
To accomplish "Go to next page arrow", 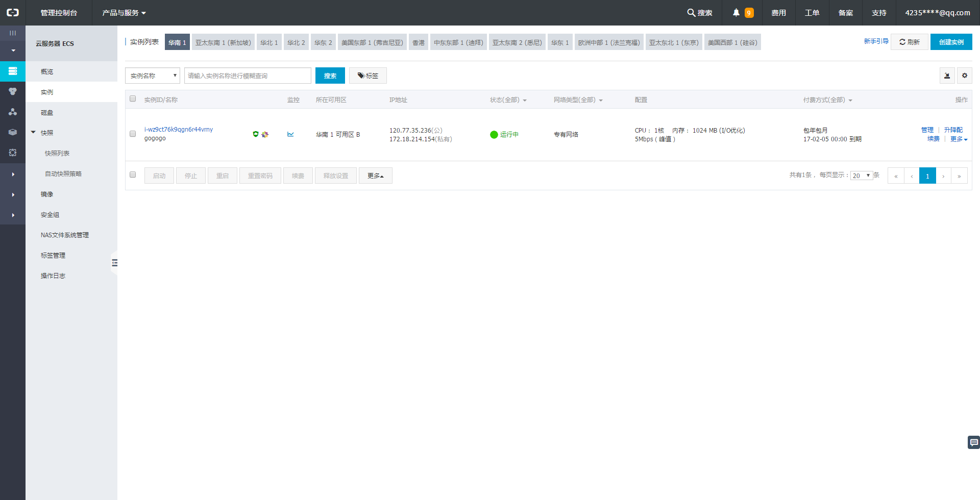I will click(943, 176).
